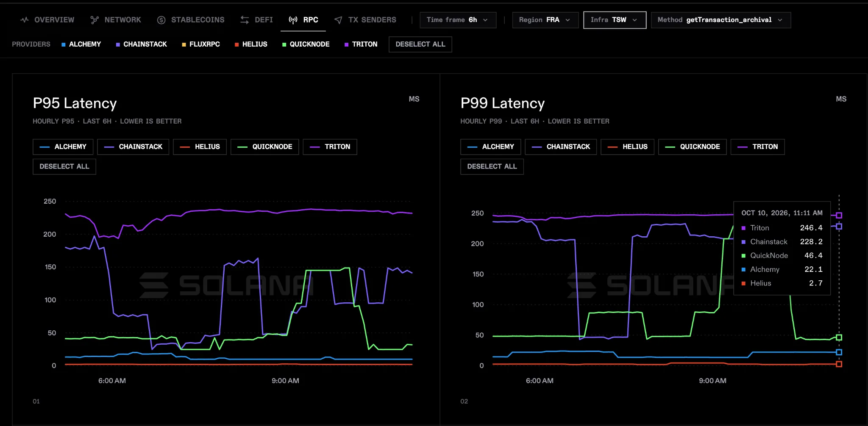Toggle Alchemy in top providers row

coord(81,44)
